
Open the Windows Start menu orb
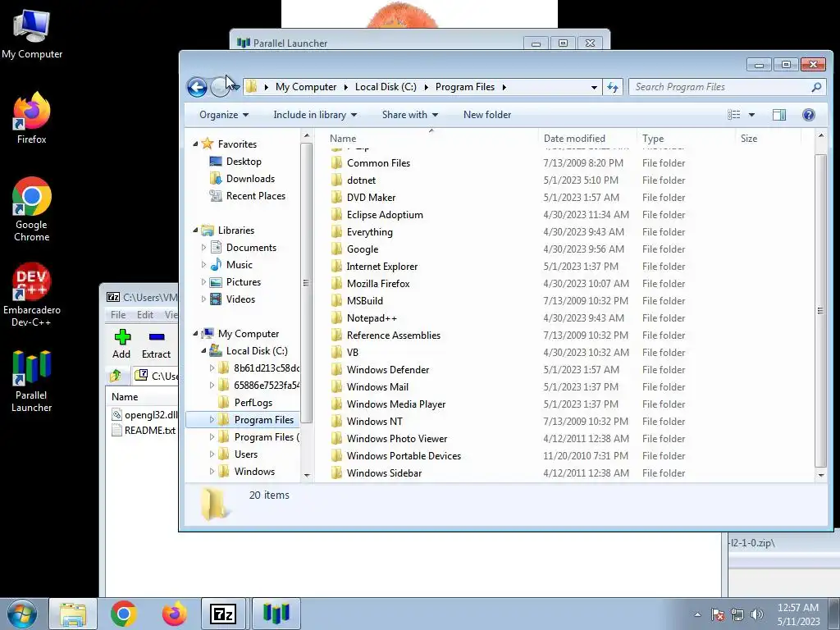coord(22,614)
